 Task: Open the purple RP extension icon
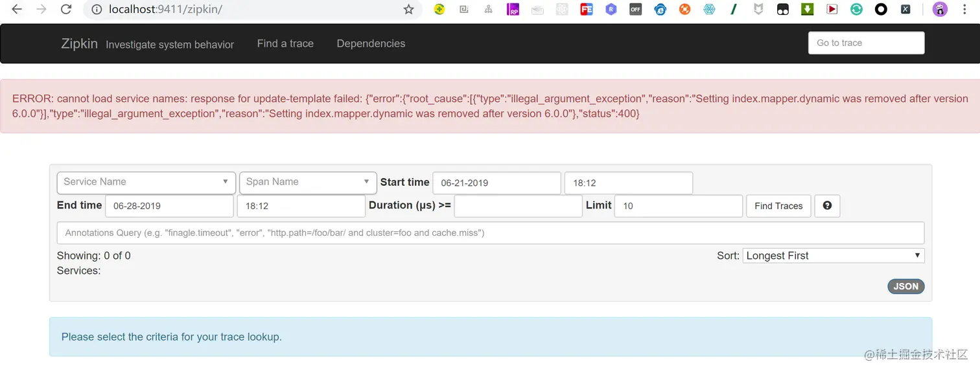pos(513,10)
